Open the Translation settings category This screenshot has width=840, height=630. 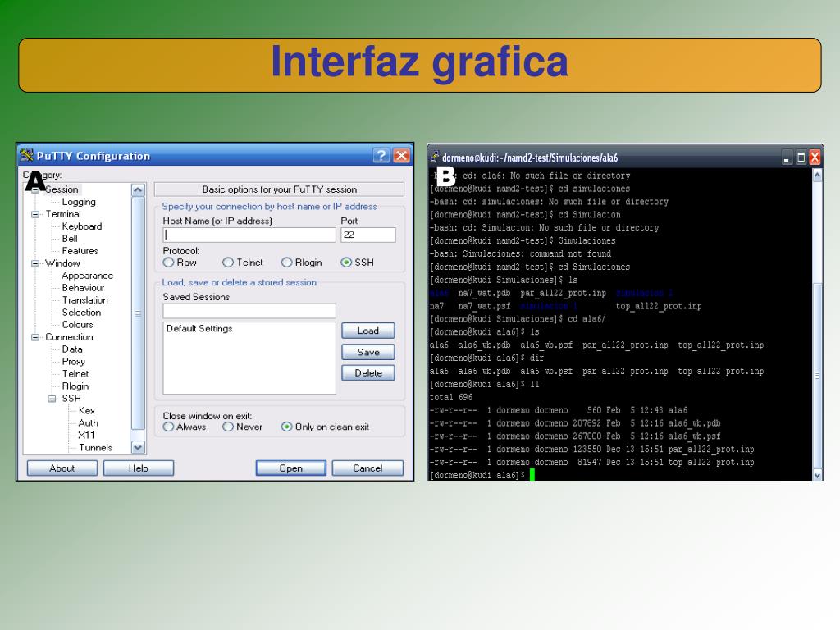[x=84, y=300]
